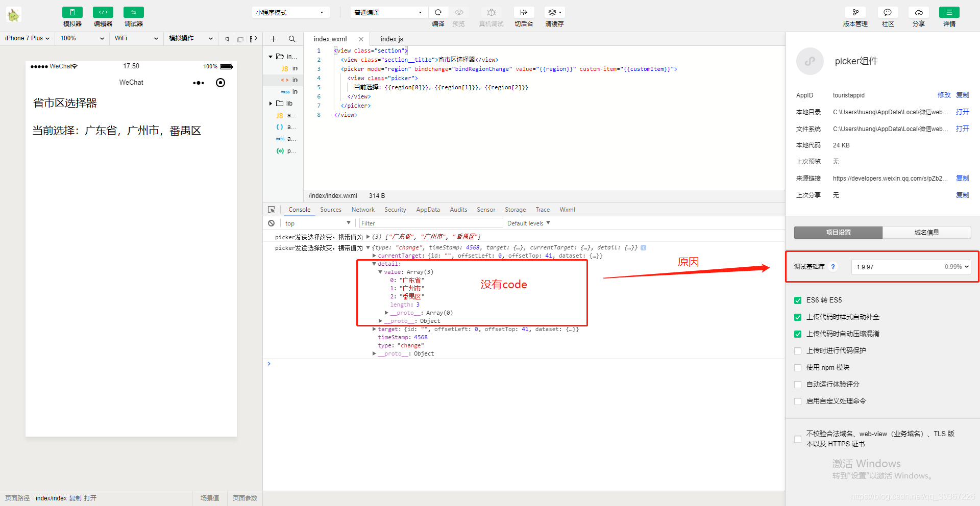This screenshot has width=980, height=506.
Task: Switch to the index.js editor tab
Action: 392,39
